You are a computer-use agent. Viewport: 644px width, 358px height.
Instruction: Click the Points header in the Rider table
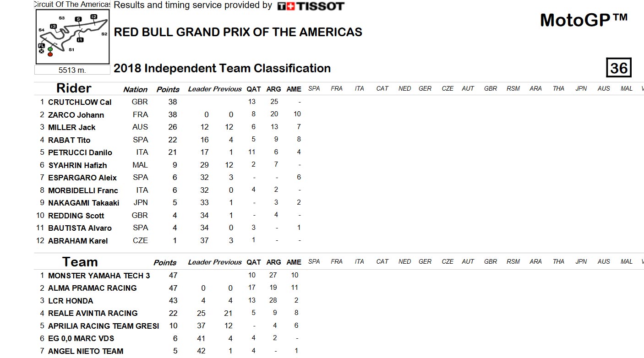[168, 89]
